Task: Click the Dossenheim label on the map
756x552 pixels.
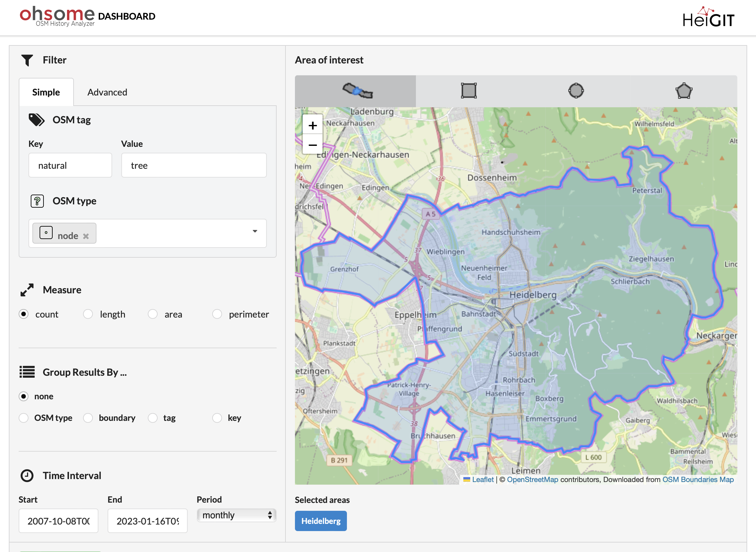Action: click(492, 178)
